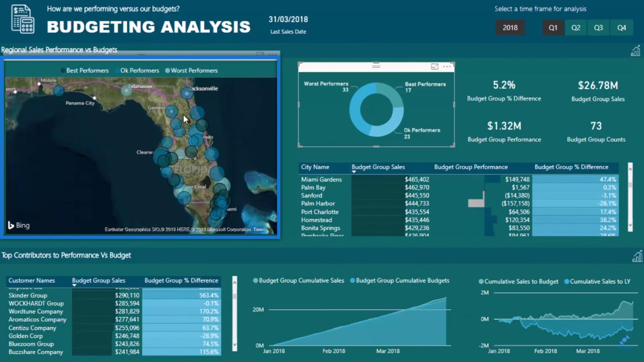644x362 pixels.
Task: Open focus mode on donut chart visual
Action: (x=434, y=66)
